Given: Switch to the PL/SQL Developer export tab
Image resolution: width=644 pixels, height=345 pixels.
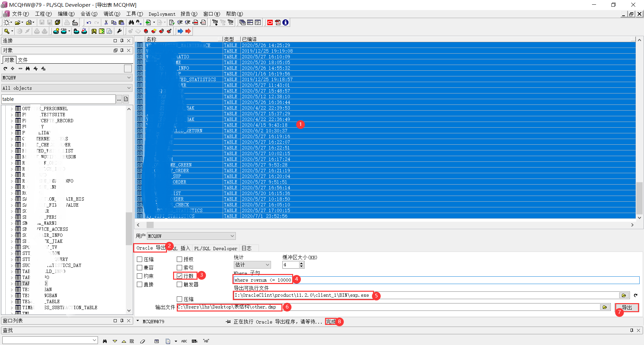Looking at the screenshot, I should pos(216,249).
